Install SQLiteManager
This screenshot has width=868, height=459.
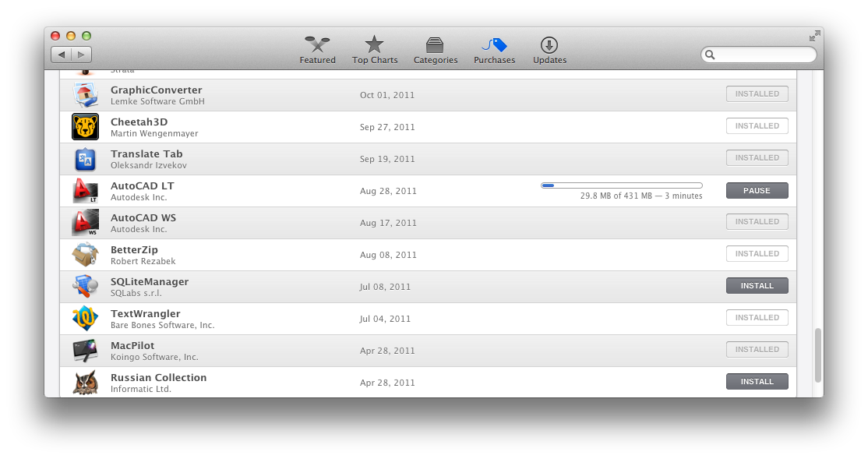[757, 286]
